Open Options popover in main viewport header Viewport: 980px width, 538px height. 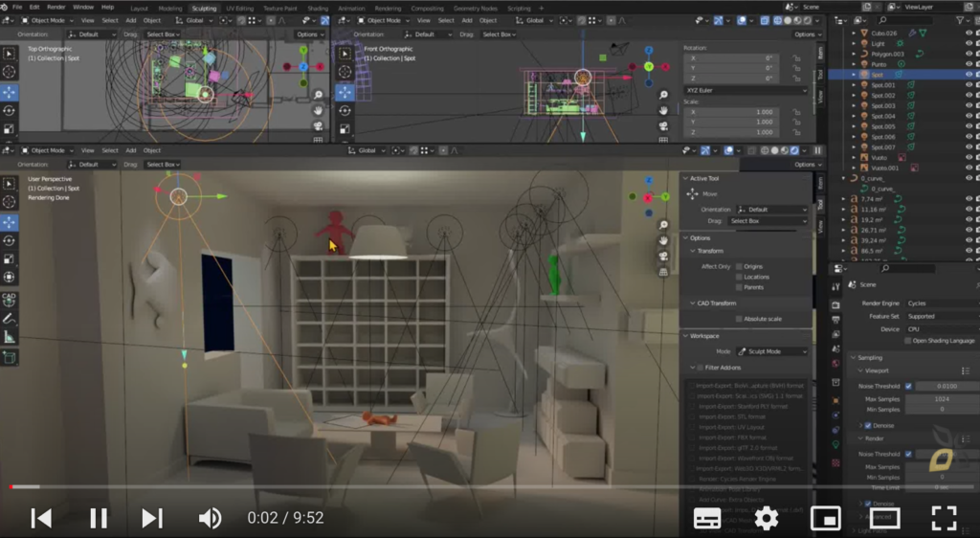pyautogui.click(x=807, y=165)
